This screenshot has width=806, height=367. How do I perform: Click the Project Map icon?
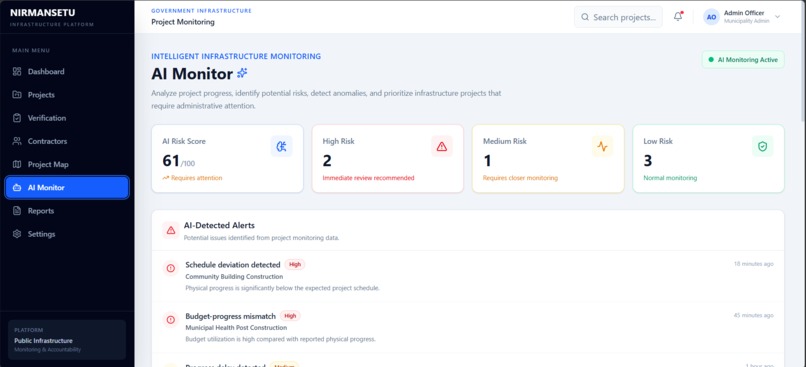17,164
